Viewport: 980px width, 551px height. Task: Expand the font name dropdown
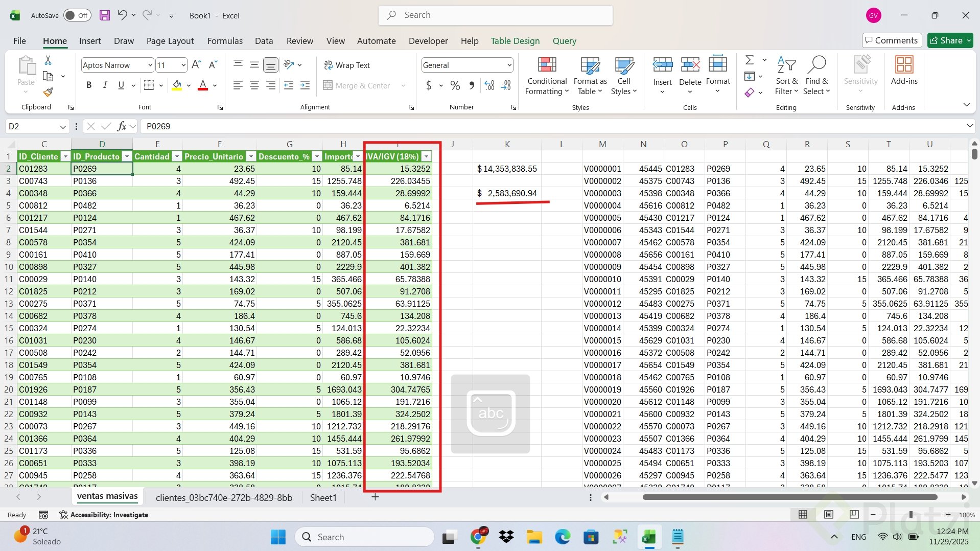coord(150,65)
